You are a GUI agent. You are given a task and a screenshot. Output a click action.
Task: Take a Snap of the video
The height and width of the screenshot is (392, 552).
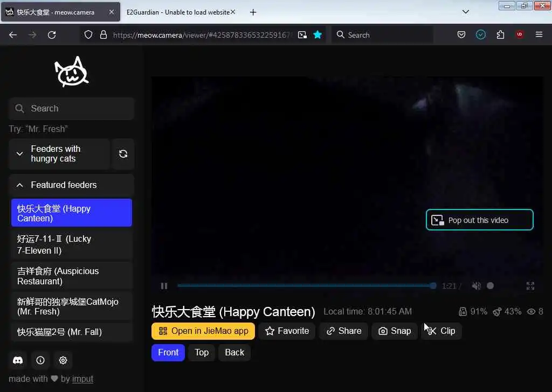(395, 331)
